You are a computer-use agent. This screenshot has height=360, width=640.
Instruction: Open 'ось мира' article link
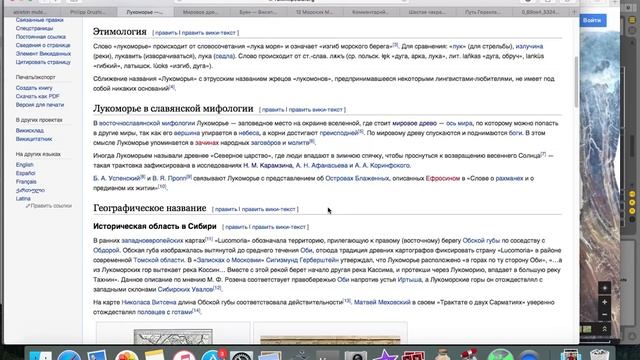pos(459,123)
